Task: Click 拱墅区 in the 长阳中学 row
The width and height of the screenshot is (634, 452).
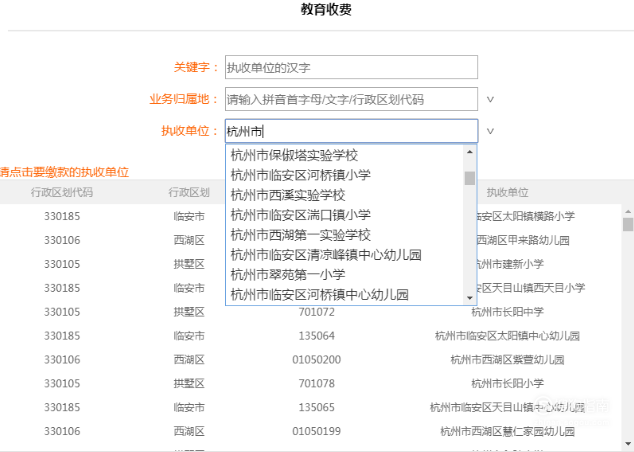Action: tap(189, 312)
